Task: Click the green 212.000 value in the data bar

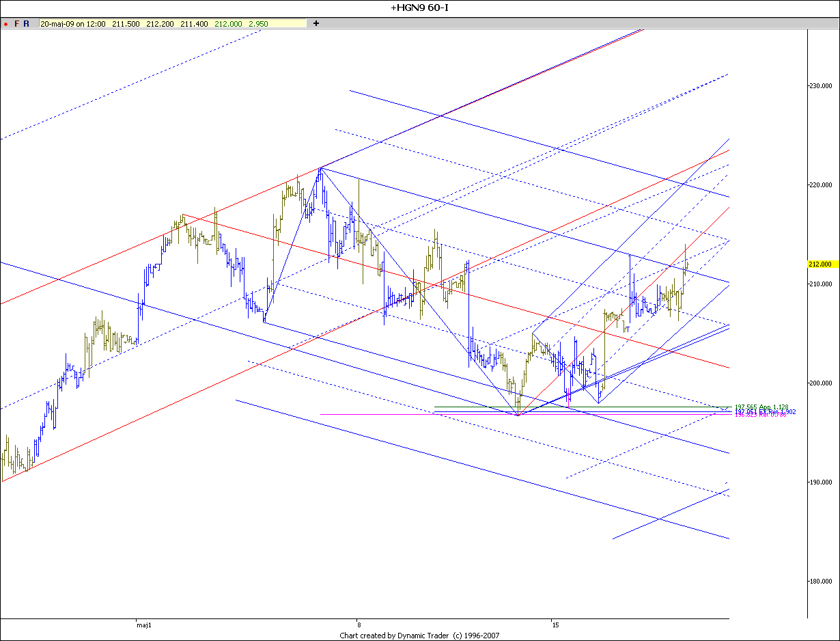Action: click(x=228, y=23)
